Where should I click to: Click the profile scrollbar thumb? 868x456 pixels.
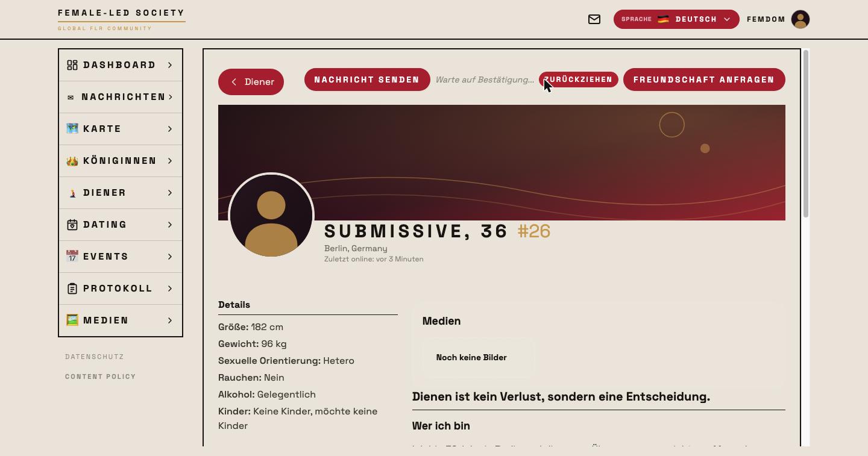(x=807, y=134)
